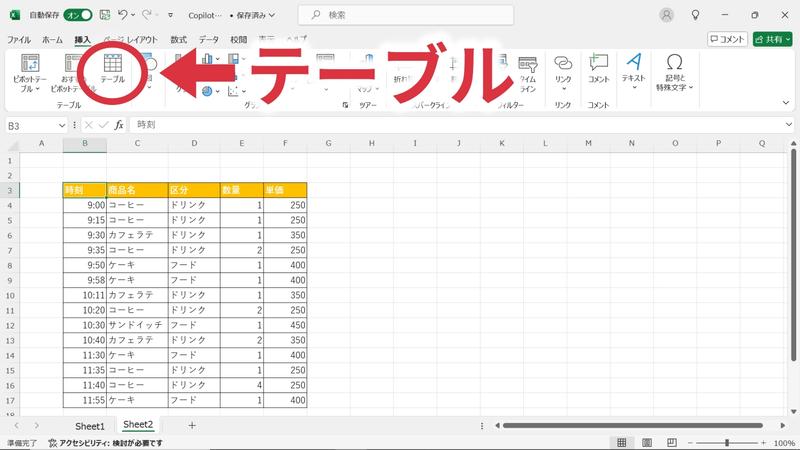Click the hierarchy chart icon
The height and width of the screenshot is (450, 800).
236,59
